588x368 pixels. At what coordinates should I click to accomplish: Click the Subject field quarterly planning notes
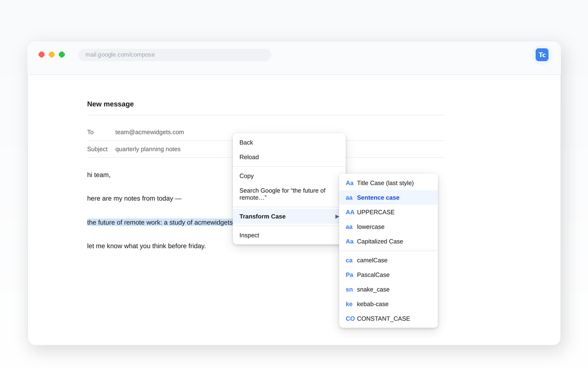point(148,149)
